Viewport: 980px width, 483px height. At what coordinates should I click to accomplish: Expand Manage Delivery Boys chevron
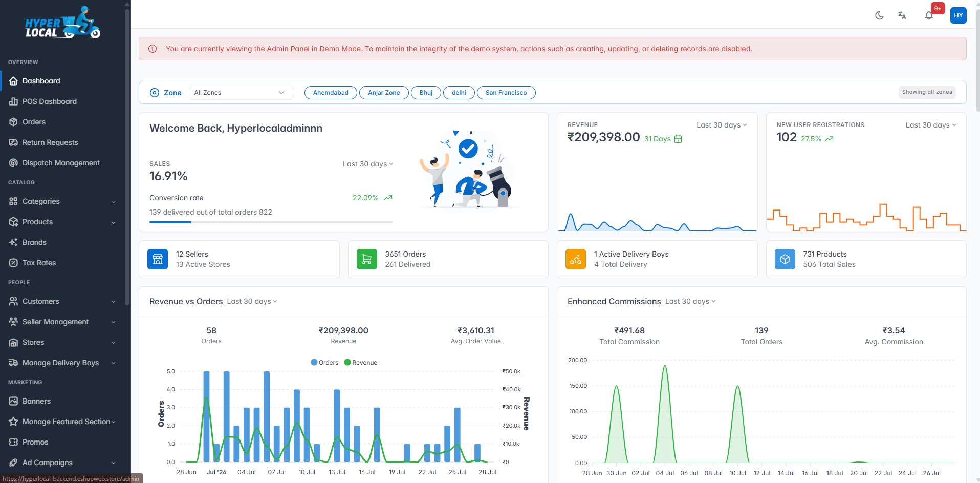point(113,363)
